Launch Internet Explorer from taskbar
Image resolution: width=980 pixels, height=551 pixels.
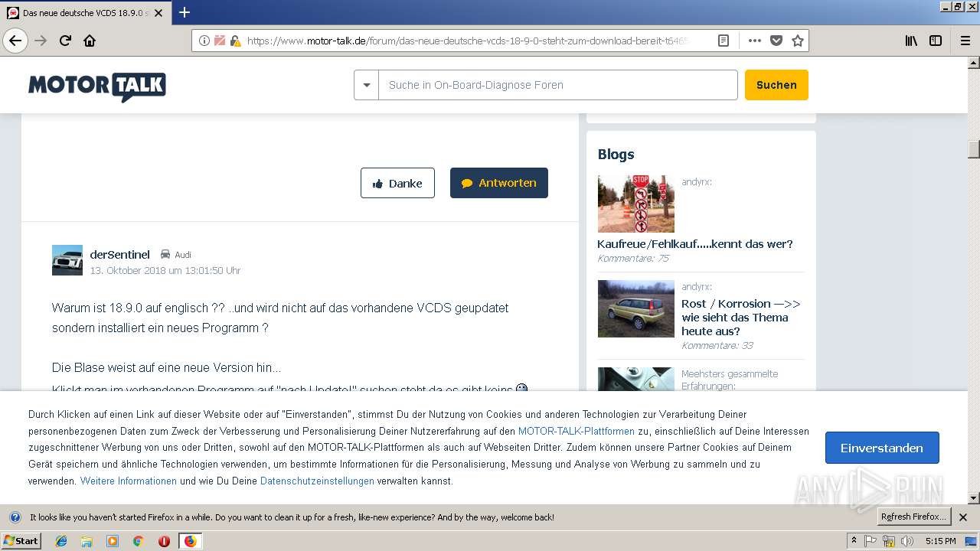pos(61,541)
